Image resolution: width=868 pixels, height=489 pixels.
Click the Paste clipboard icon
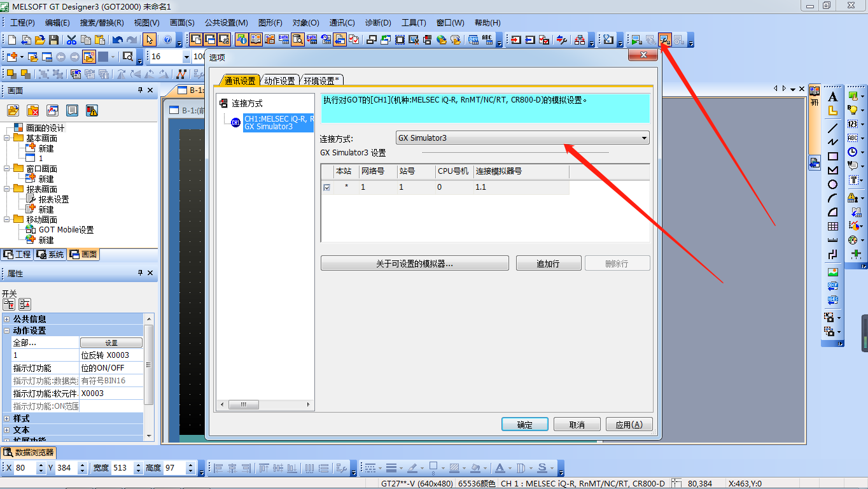(99, 39)
